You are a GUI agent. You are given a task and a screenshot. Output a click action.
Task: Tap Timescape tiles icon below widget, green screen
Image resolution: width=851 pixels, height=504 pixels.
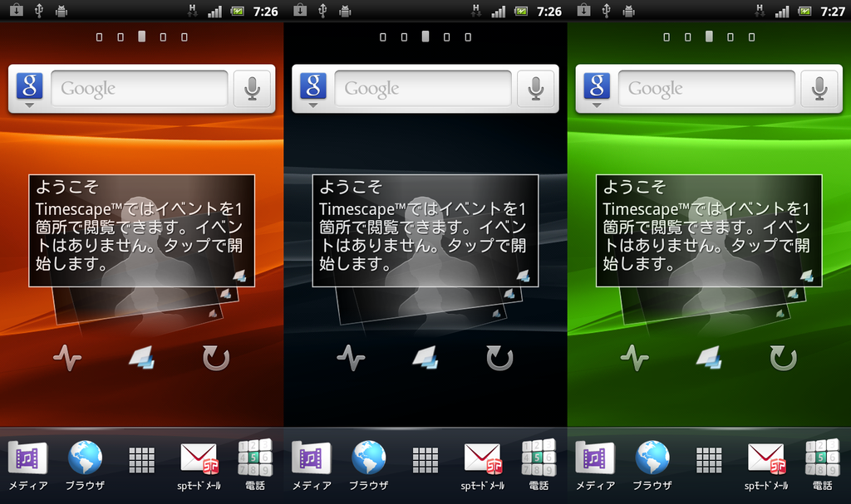click(710, 358)
